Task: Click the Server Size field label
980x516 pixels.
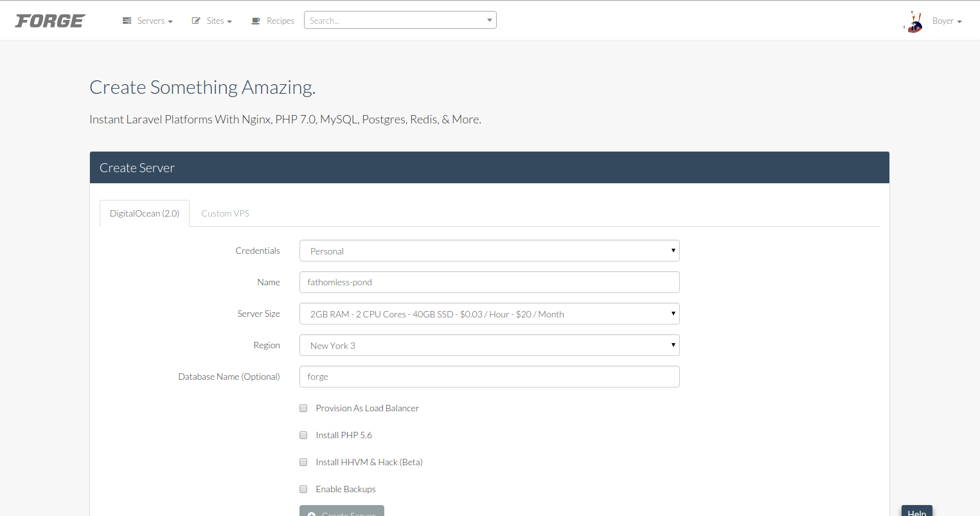Action: pos(258,314)
